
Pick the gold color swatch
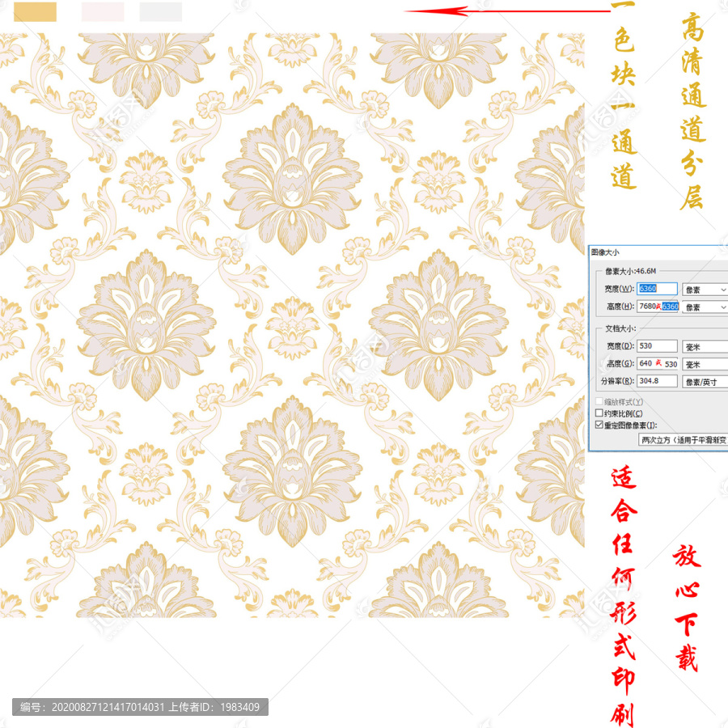pos(35,12)
